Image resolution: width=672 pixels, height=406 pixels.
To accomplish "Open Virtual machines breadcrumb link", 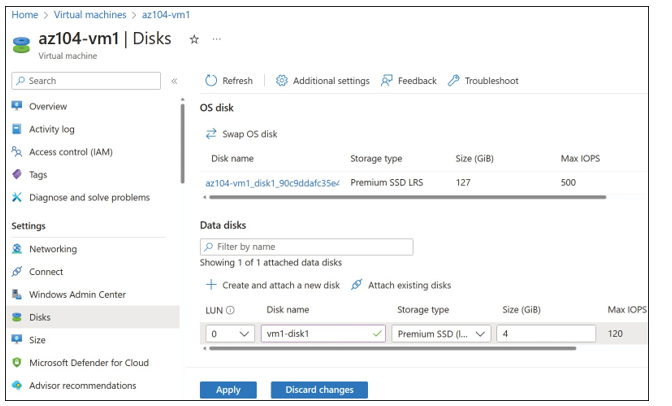I will point(90,15).
